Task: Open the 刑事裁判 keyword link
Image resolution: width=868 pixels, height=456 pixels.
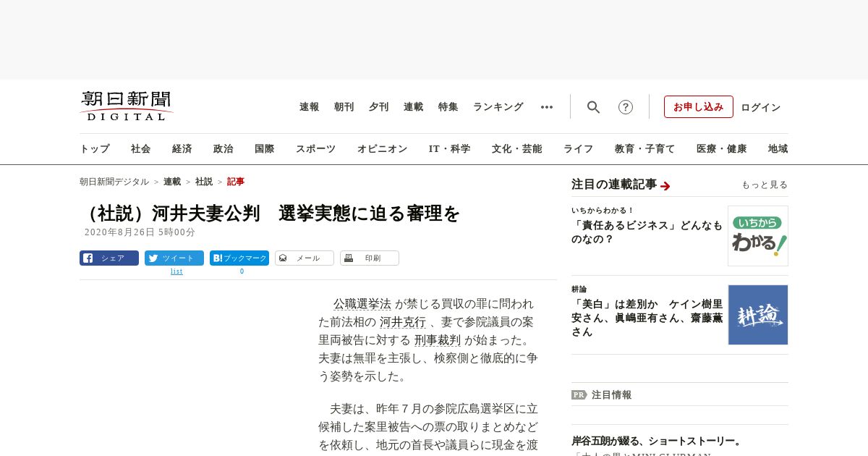Action: (438, 340)
